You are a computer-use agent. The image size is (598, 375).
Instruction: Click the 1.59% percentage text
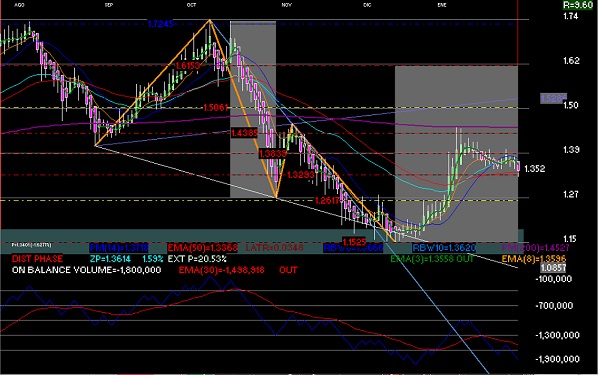(153, 259)
